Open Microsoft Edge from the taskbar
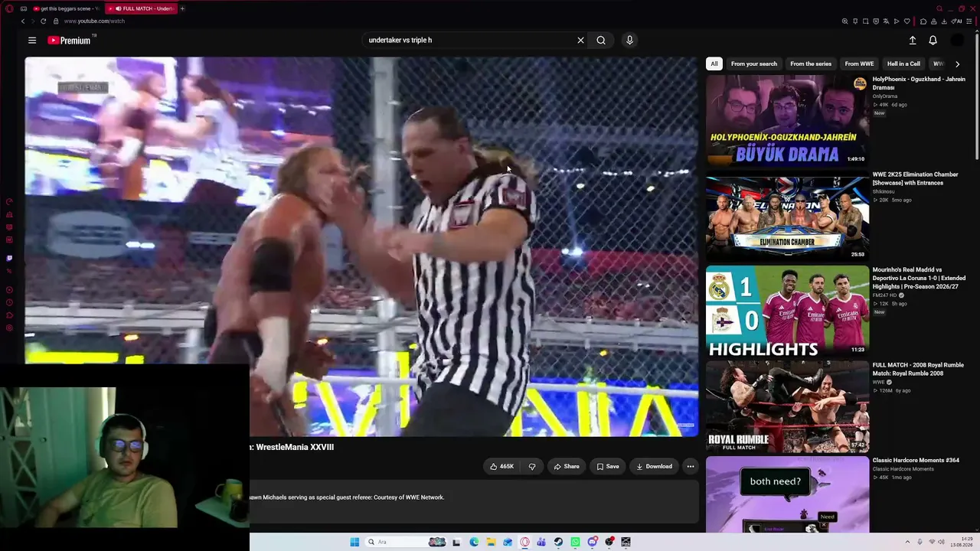This screenshot has width=980, height=551. click(474, 542)
